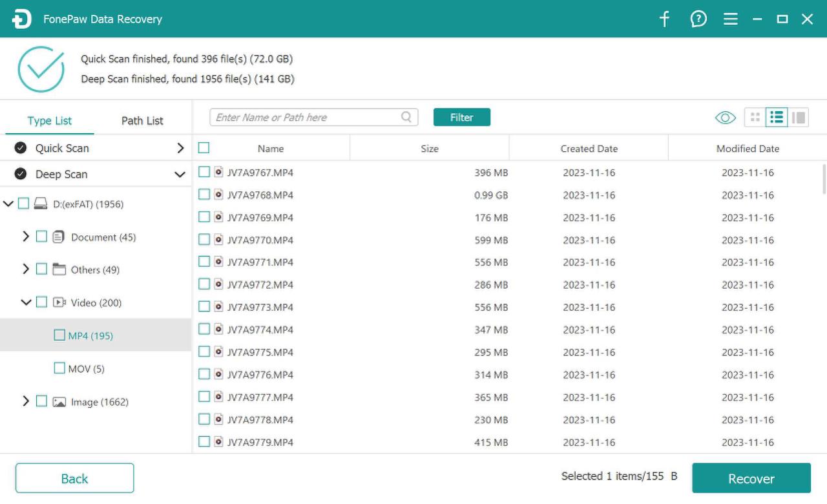Open the help question mark icon
Screen dimensions: 827x504
(698, 19)
